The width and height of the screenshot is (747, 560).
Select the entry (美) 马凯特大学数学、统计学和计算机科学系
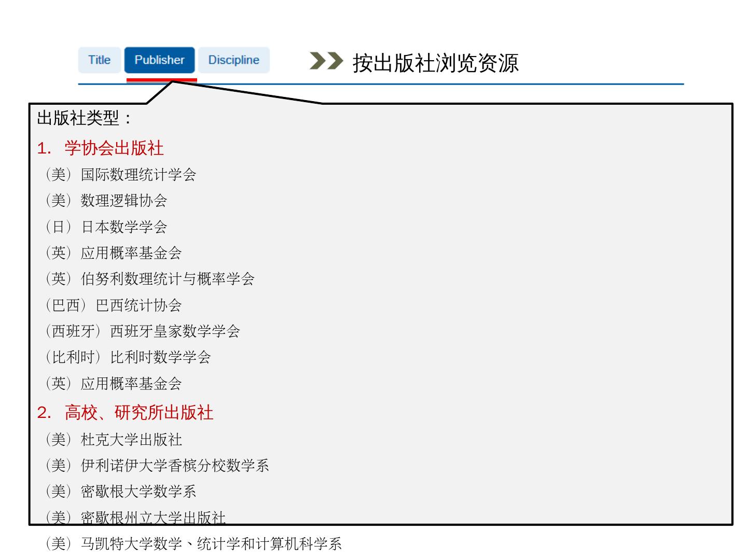click(193, 544)
